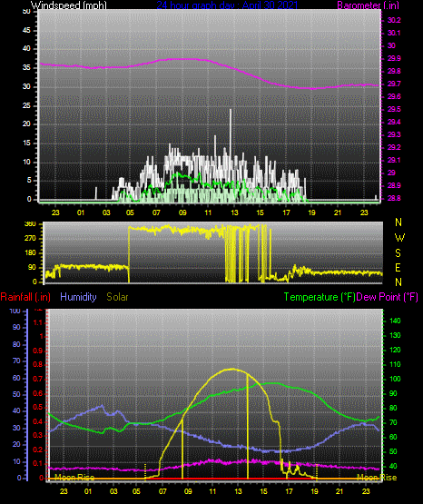Click the "N" compass label beside 360 degrees

398,222
